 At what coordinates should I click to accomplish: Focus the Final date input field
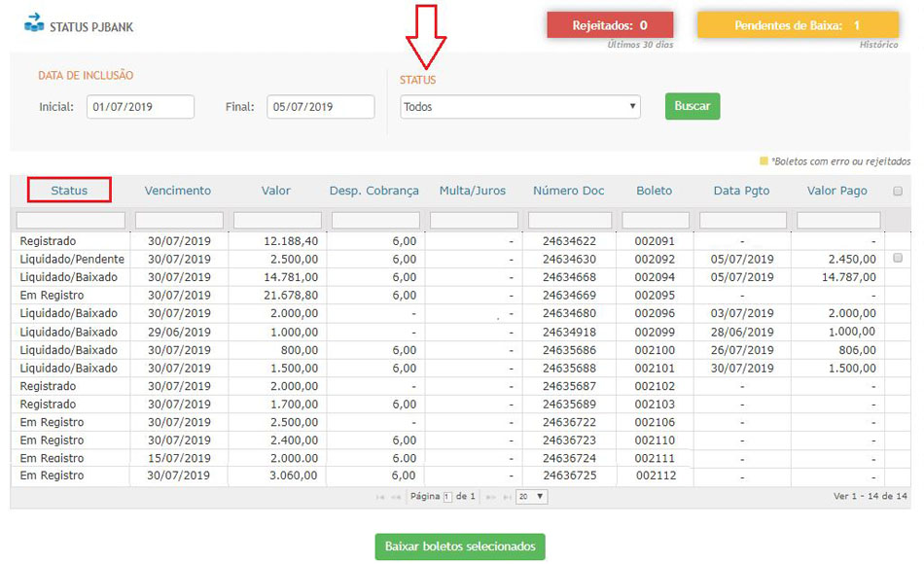point(320,107)
